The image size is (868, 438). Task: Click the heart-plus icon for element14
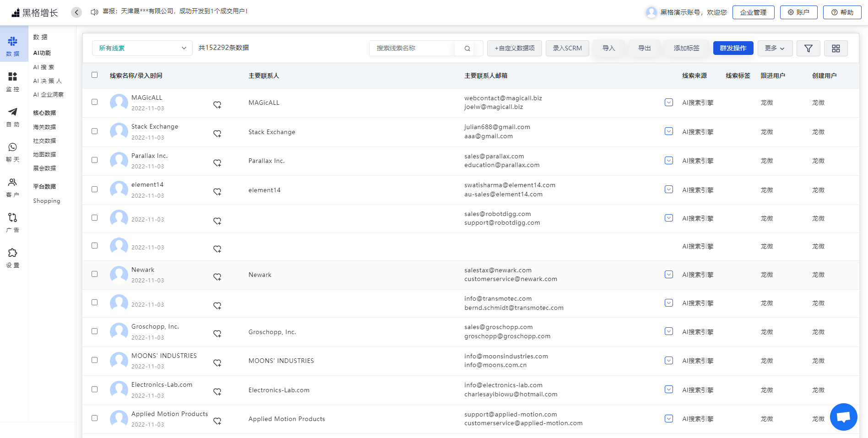point(217,192)
